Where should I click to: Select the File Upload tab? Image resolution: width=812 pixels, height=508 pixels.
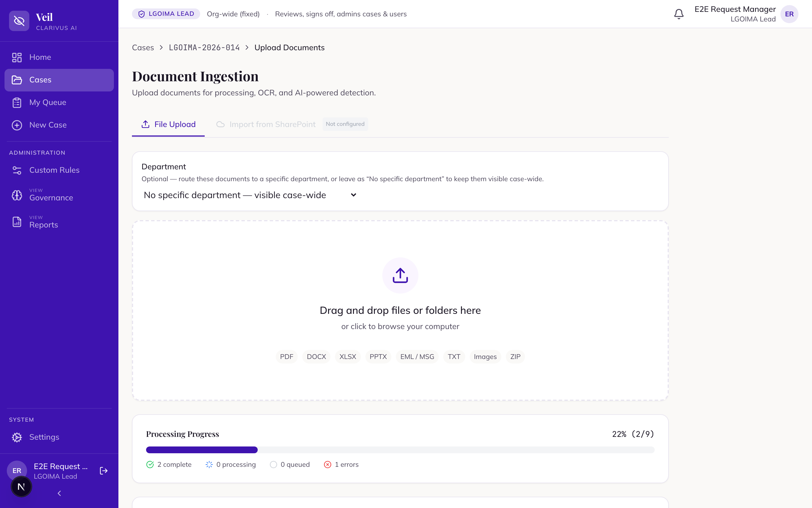[x=168, y=124]
